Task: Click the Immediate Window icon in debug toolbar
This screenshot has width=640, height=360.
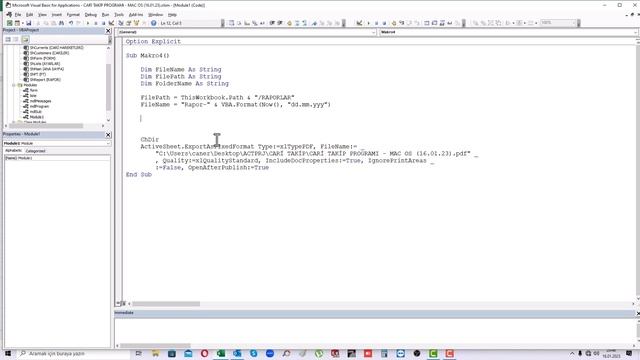Action: 434,23
